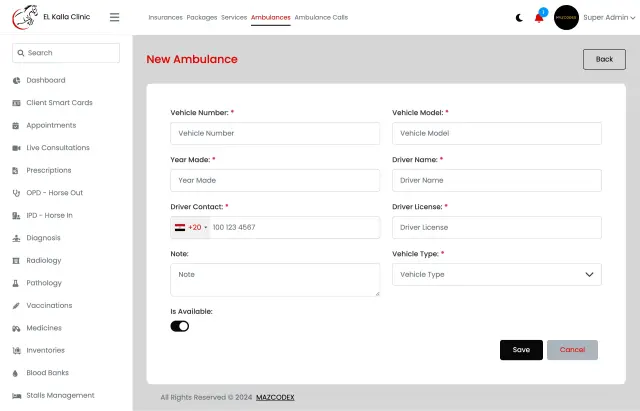Click the Radiology icon in the sidebar
Screen dimensions: 640x411
tap(16, 260)
